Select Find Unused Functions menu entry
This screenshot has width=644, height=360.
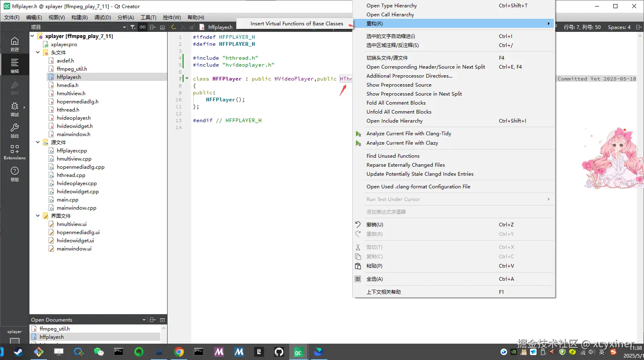coord(393,156)
